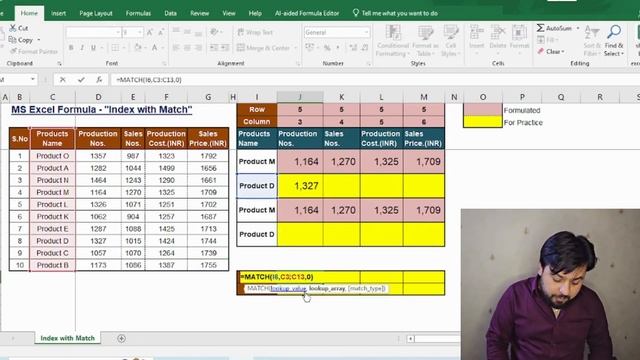
Task: Click the Copy icon in Clipboard
Action: pyautogui.click(x=13, y=40)
